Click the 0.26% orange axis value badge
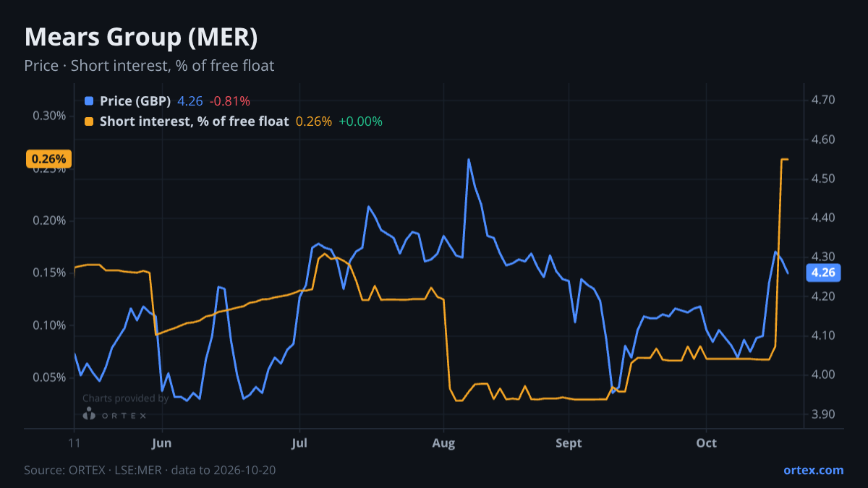This screenshot has height=488, width=868. [49, 159]
